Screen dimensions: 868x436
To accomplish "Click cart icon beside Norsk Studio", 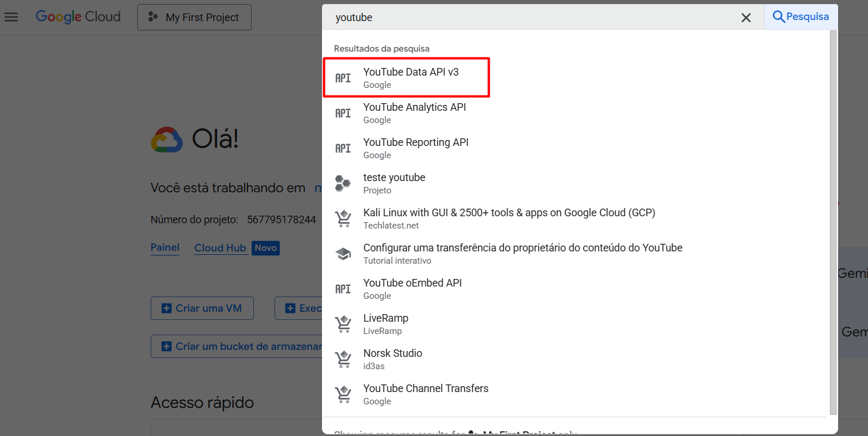I will (343, 359).
